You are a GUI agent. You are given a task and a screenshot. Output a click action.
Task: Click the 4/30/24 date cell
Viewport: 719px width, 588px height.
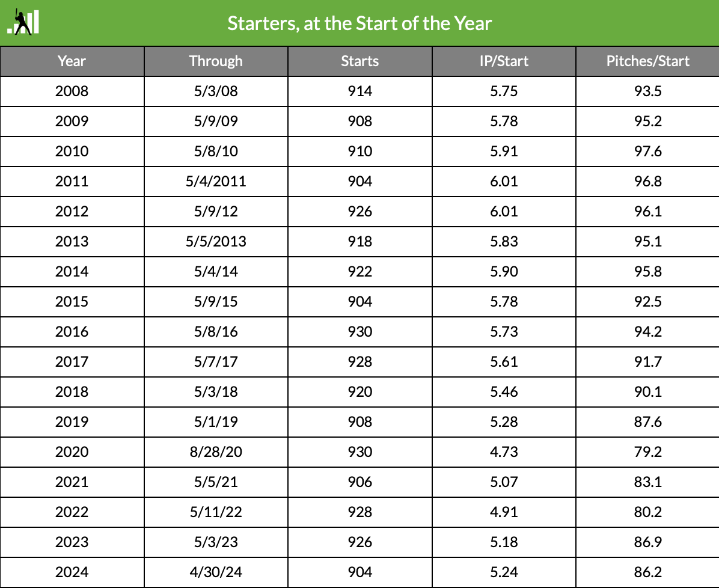pyautogui.click(x=216, y=572)
